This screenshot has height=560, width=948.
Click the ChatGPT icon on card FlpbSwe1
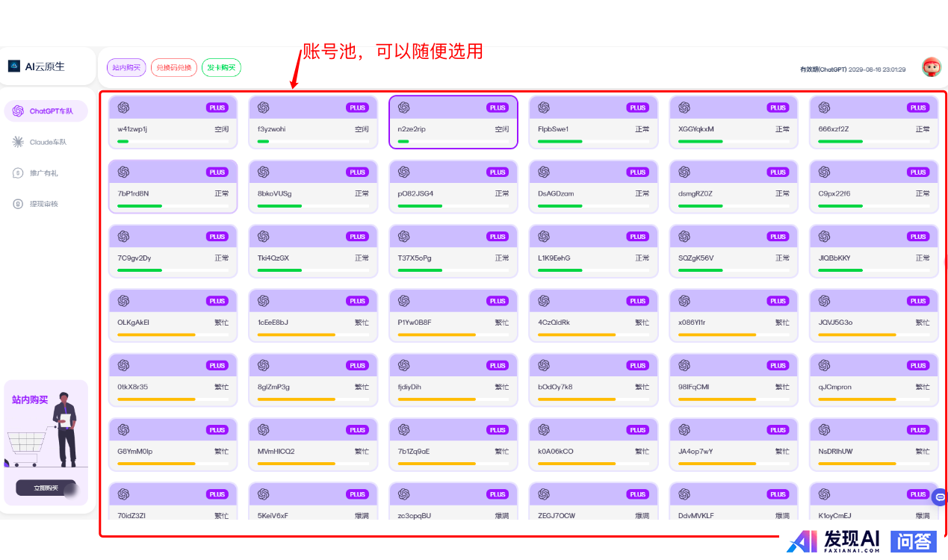click(544, 108)
